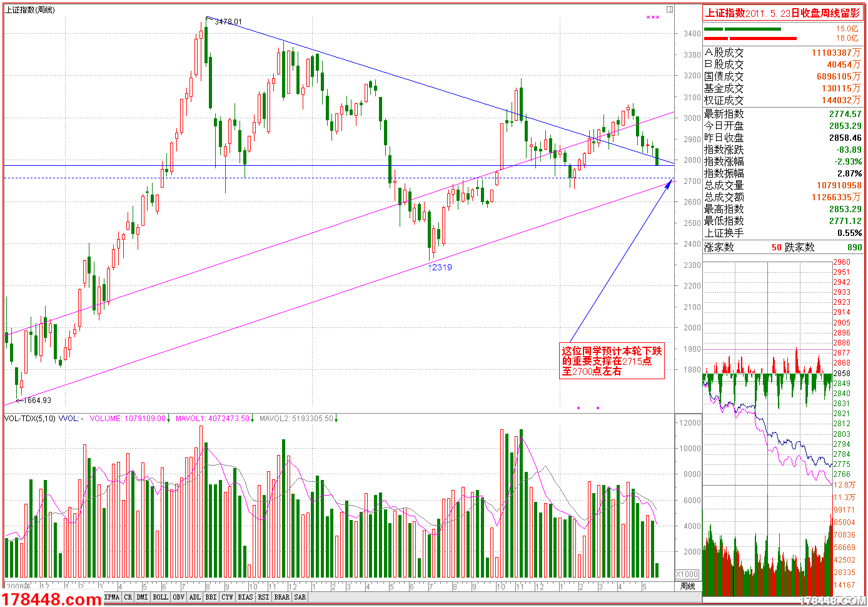This screenshot has width=868, height=607.
Task: Select the A股成交 row
Action: (782, 53)
